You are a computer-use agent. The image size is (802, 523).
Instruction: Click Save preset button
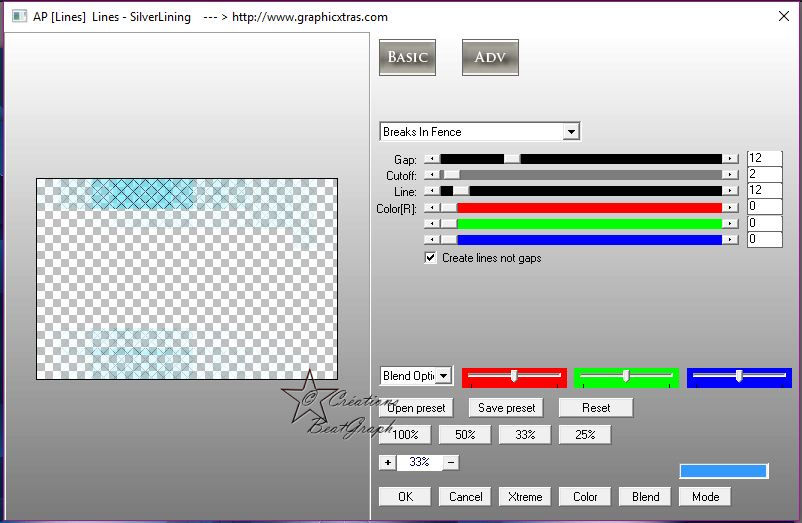click(506, 408)
